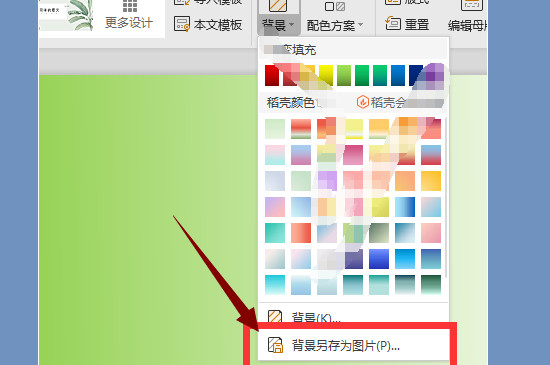Click the 本文模板 template icon
The height and width of the screenshot is (365, 550).
click(182, 24)
